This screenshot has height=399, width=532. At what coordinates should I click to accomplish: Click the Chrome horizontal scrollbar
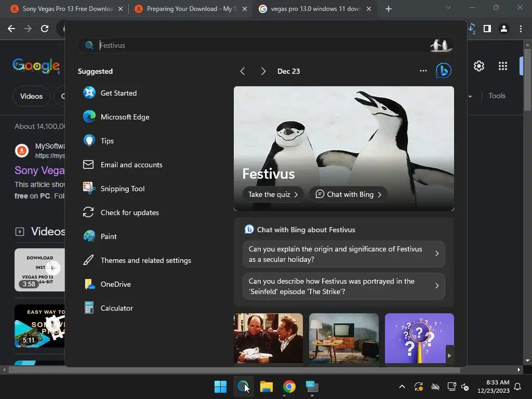click(x=234, y=370)
